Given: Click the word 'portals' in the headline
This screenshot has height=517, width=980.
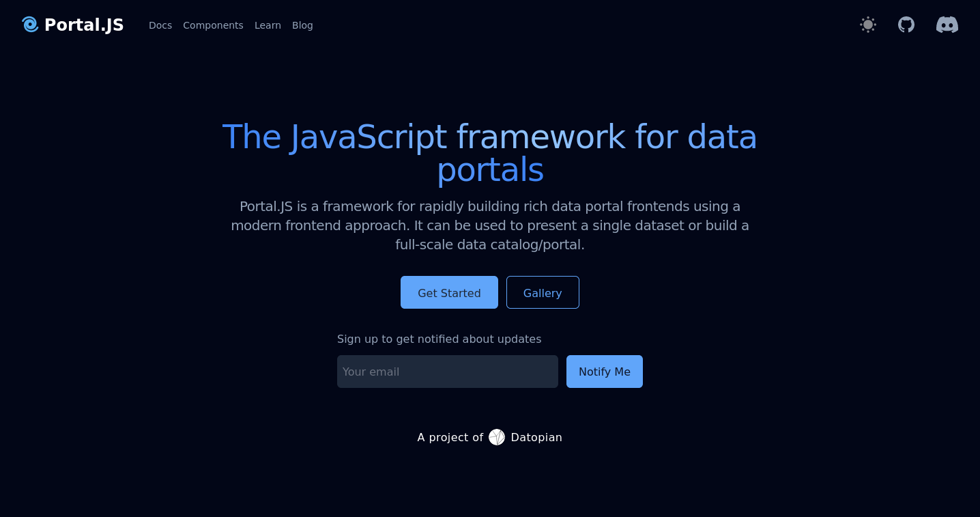Looking at the screenshot, I should point(490,169).
